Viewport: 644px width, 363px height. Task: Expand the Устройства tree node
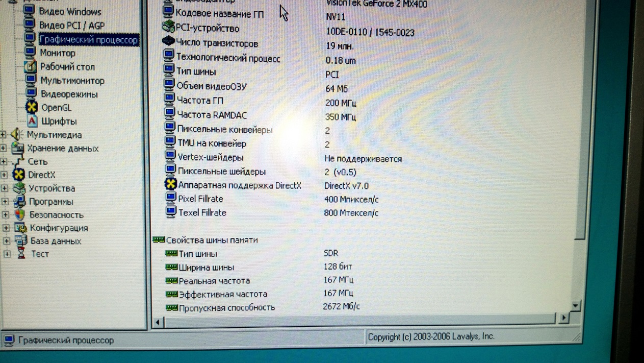[x=5, y=188]
